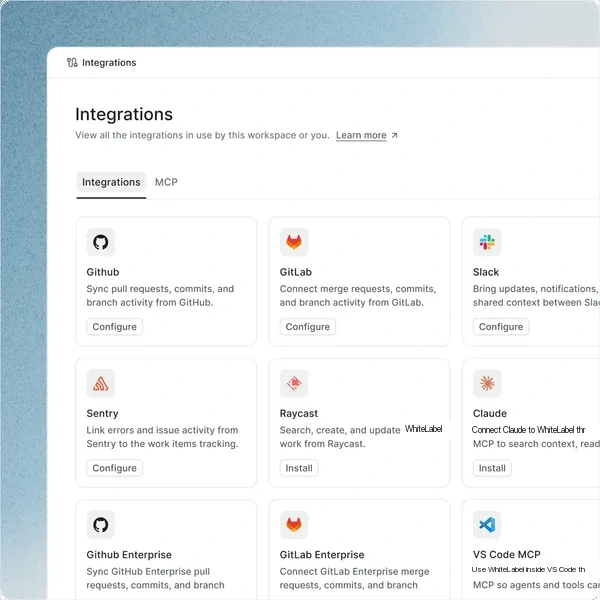Click the Raycast card title
The width and height of the screenshot is (600, 600).
click(x=299, y=413)
